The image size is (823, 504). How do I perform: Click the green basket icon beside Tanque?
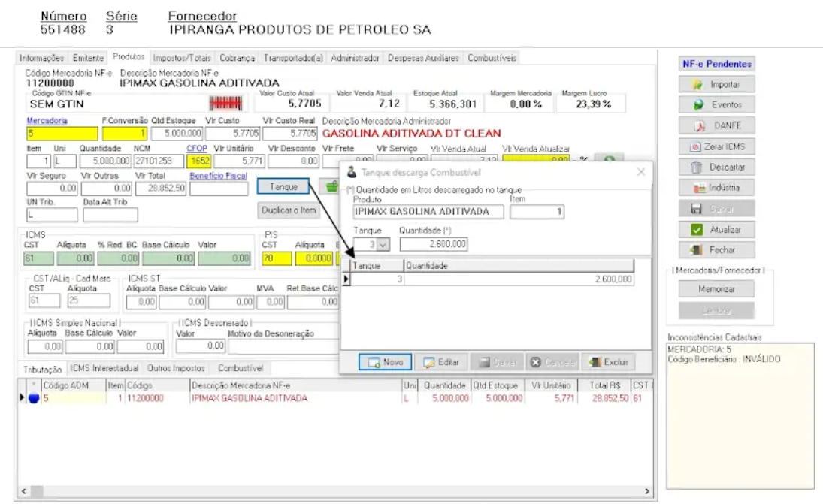[x=331, y=186]
